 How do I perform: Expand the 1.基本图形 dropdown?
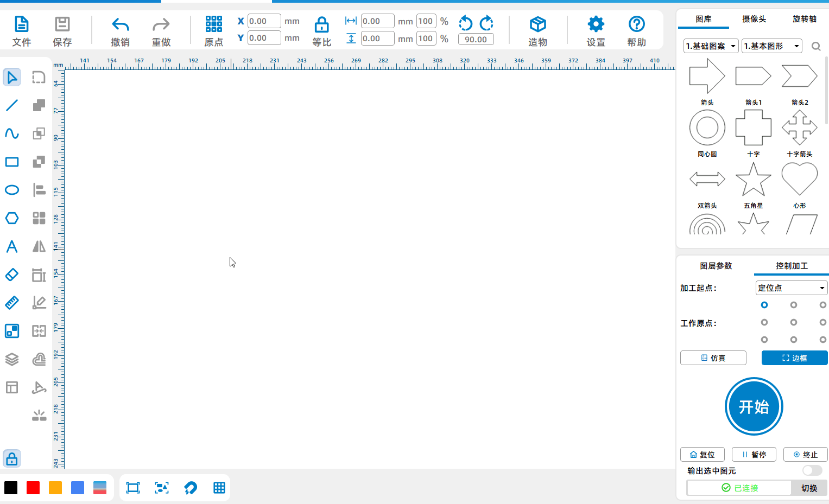click(772, 46)
